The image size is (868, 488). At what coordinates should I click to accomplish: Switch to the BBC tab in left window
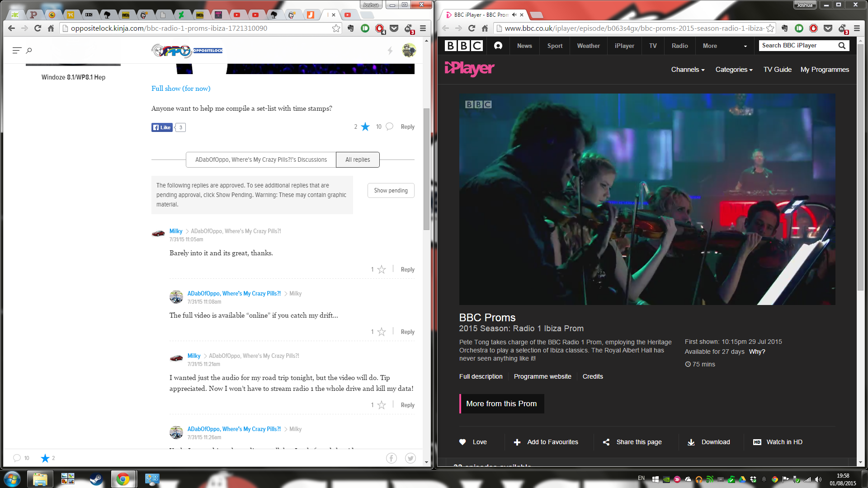click(89, 15)
